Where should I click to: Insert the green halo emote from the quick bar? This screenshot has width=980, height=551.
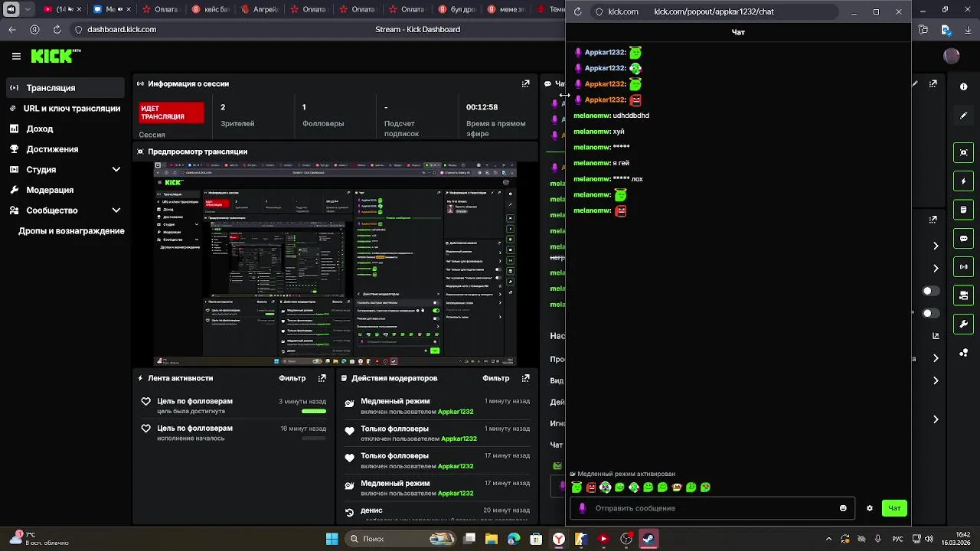pyautogui.click(x=577, y=487)
